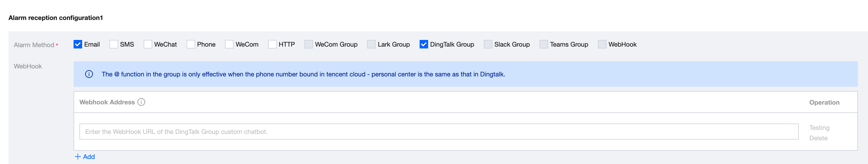
Task: Select the Slack Group checkbox
Action: pos(488,44)
